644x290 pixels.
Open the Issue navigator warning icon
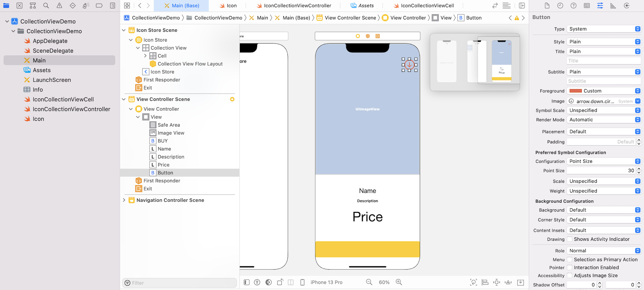(x=59, y=6)
